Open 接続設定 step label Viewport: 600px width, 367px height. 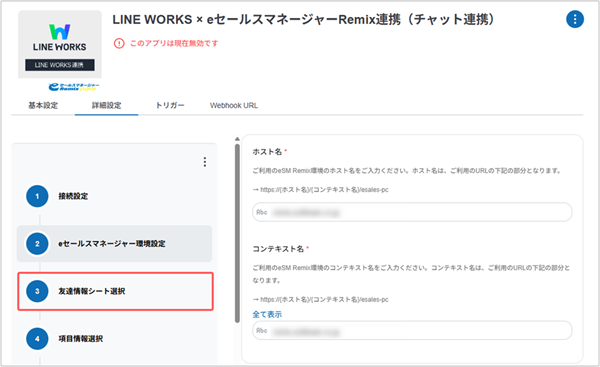point(73,196)
